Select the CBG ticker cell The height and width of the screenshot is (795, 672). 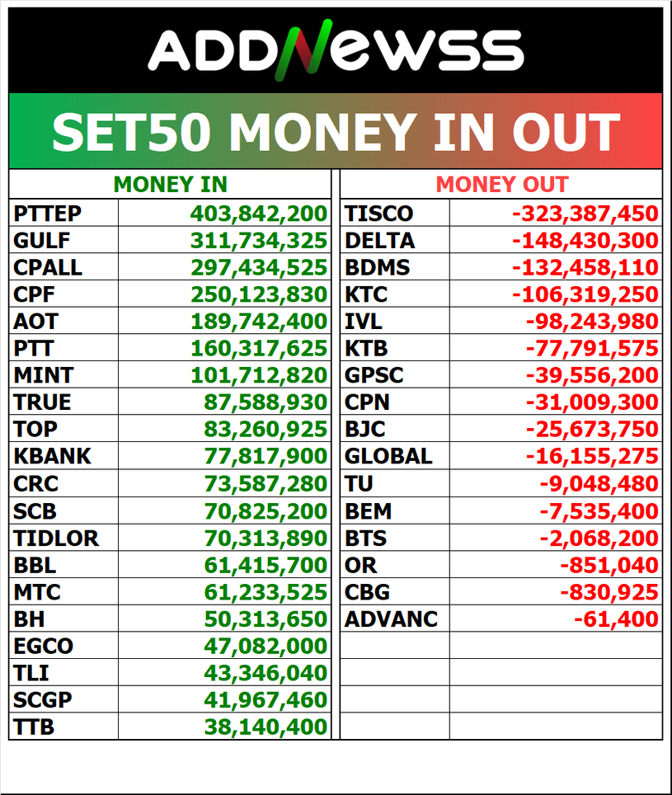coord(368,592)
